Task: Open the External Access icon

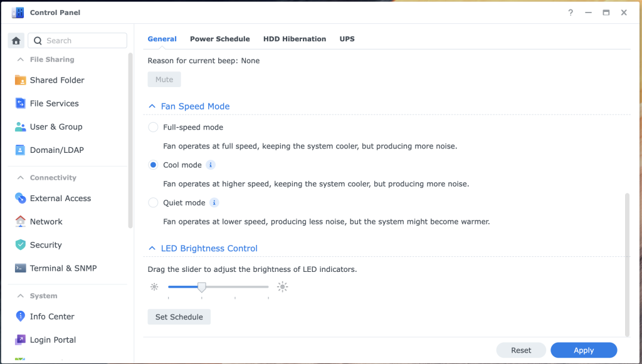Action: coord(20,199)
